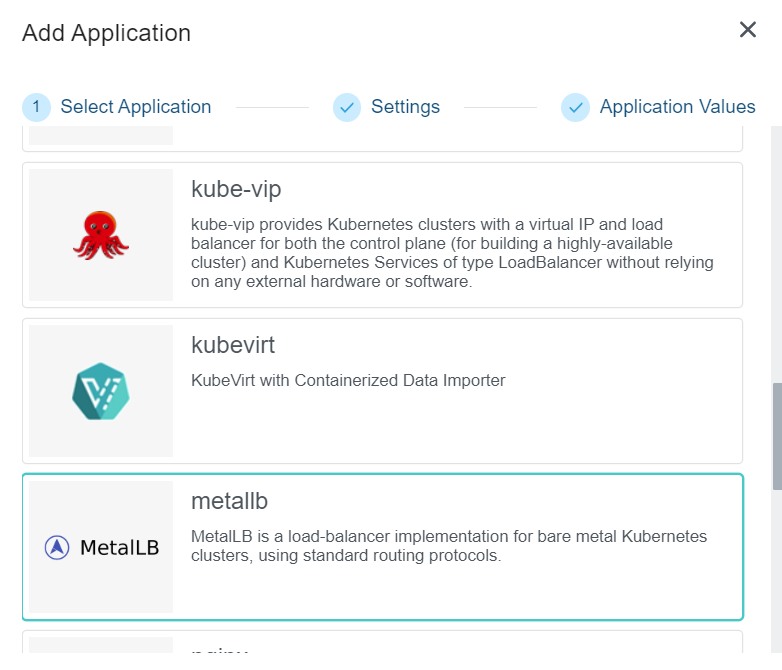Viewport: 782px width, 670px height.
Task: Click the scrollbar track below the thumb
Action: tap(776, 580)
